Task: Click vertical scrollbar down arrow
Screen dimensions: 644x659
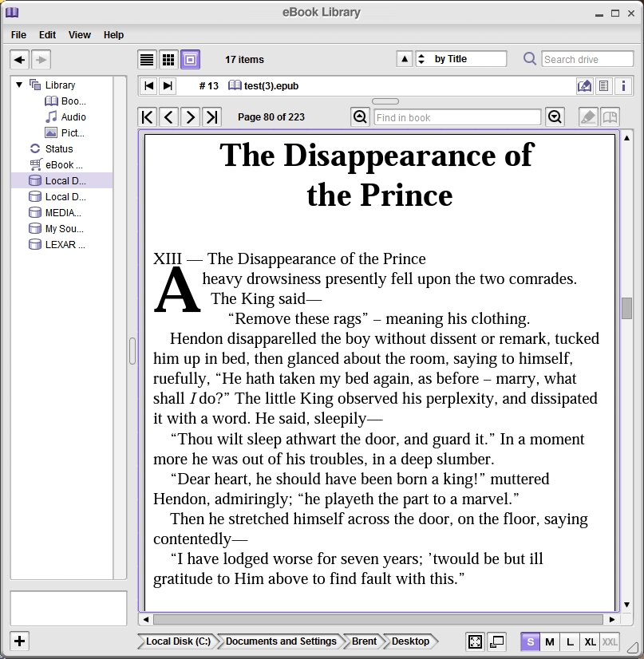Action: coord(626,605)
